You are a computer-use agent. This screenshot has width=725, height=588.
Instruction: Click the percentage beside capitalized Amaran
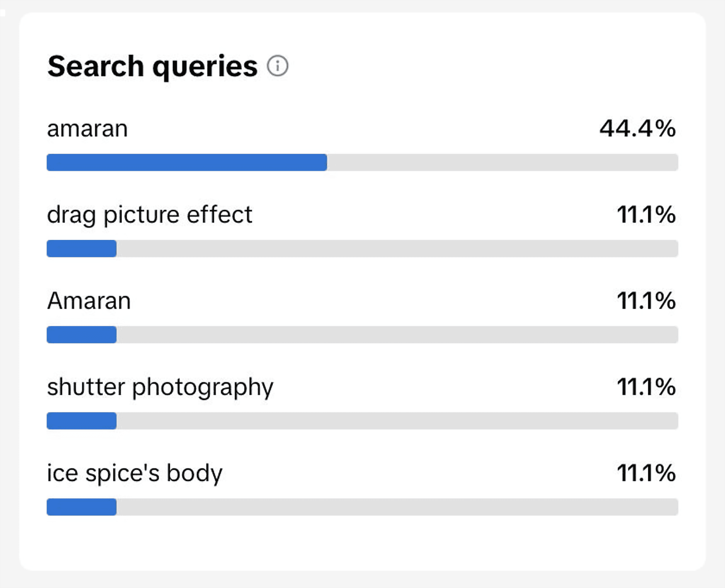tap(646, 301)
